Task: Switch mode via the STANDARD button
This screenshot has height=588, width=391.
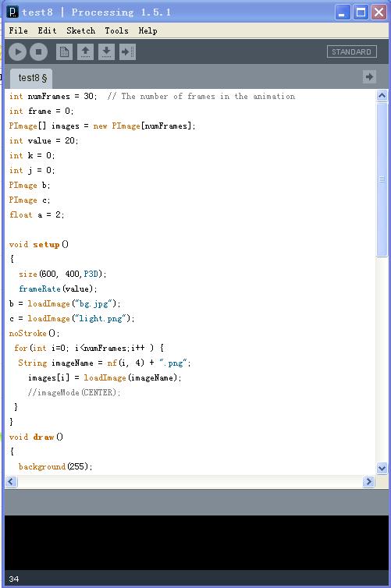Action: click(x=352, y=51)
